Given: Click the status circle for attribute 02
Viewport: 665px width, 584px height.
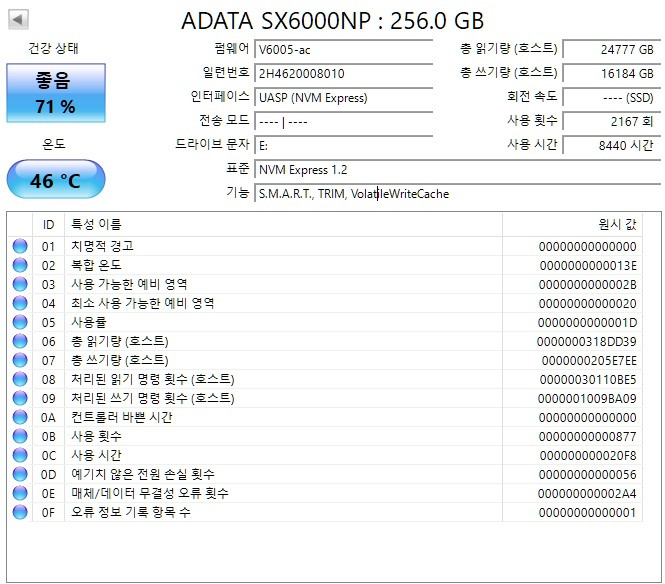Looking at the screenshot, I should (20, 265).
